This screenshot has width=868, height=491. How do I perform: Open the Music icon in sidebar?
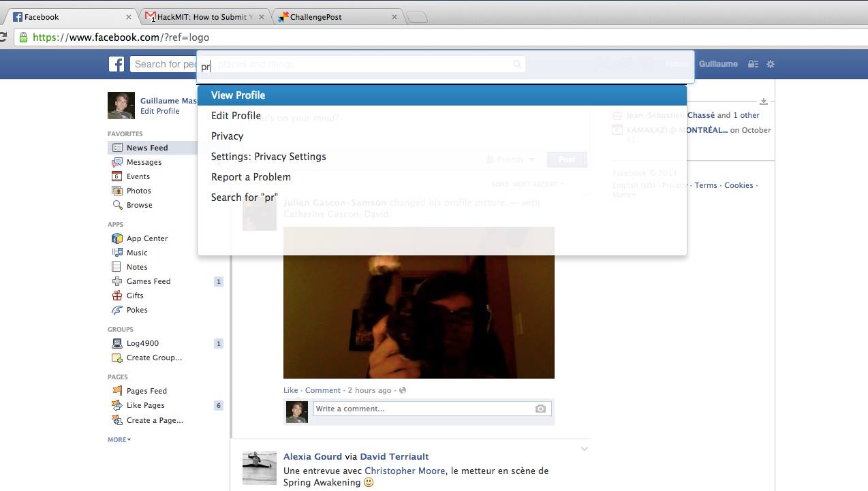[x=117, y=253]
